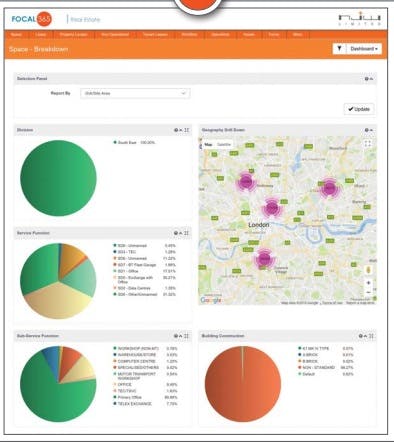Select the Map view tab
394x442 pixels.
tap(208, 145)
